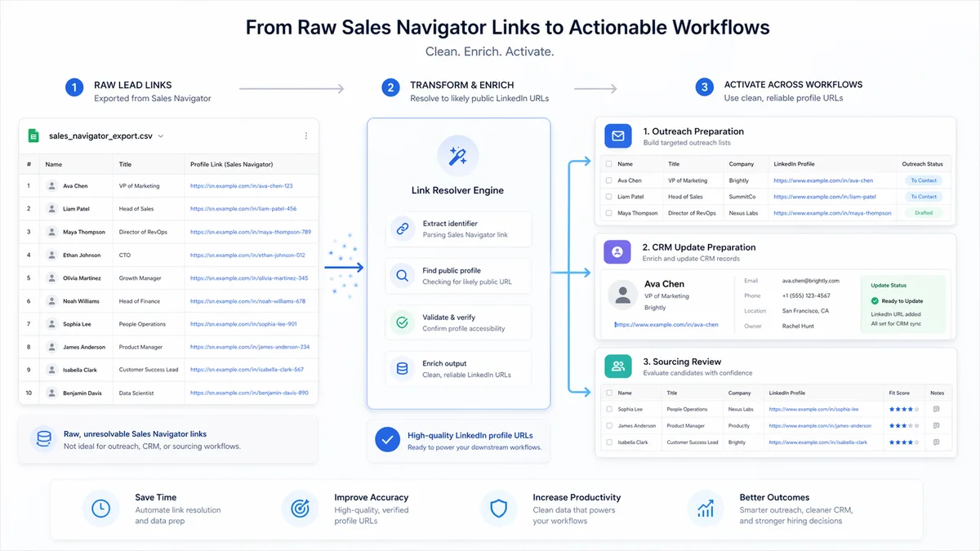Click the Save Time clock icon
Viewport: 980px width, 551px height.
point(100,508)
